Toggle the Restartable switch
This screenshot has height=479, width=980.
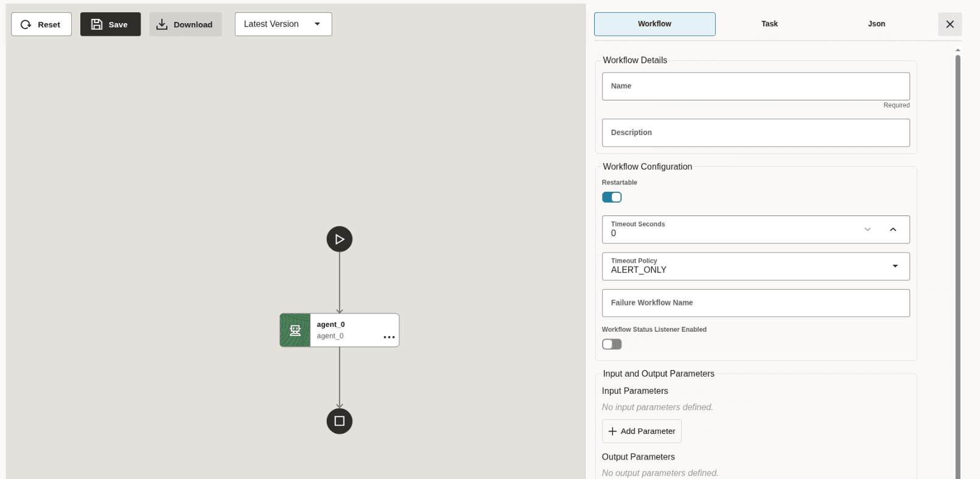point(612,197)
